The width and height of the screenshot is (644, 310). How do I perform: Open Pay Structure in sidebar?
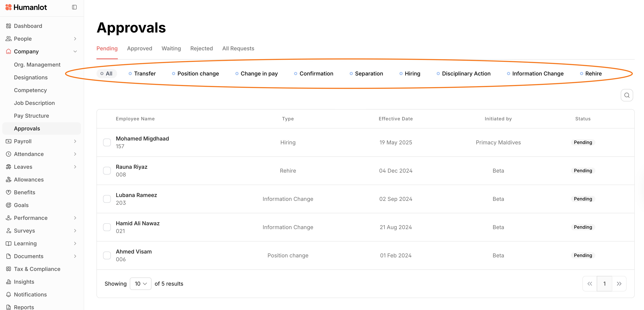pos(32,116)
